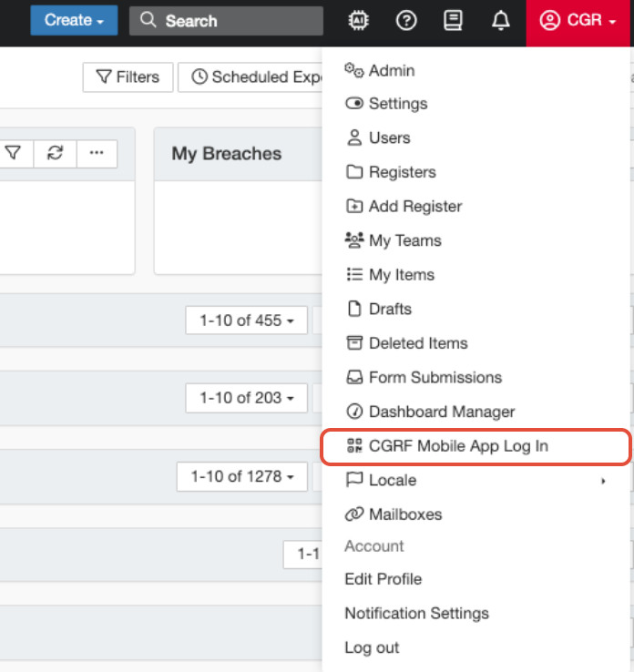Expand the Locale submenu arrow

[603, 481]
